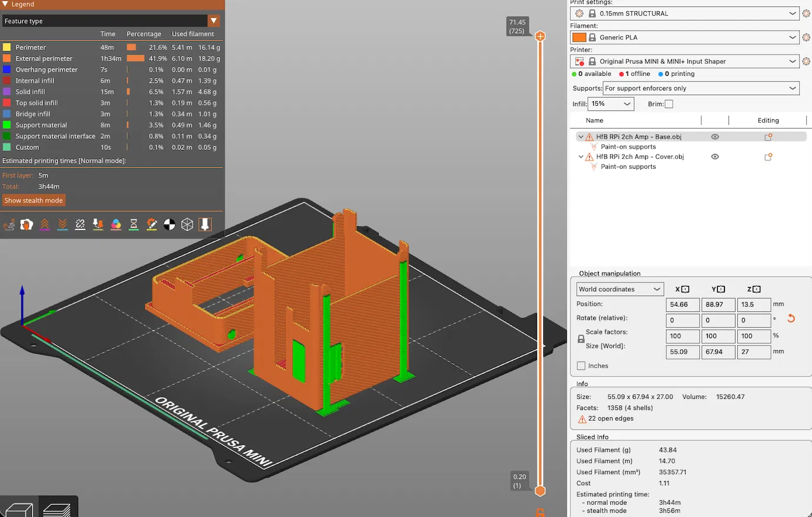The width and height of the screenshot is (812, 517).
Task: Open the Supports dropdown
Action: coord(701,88)
